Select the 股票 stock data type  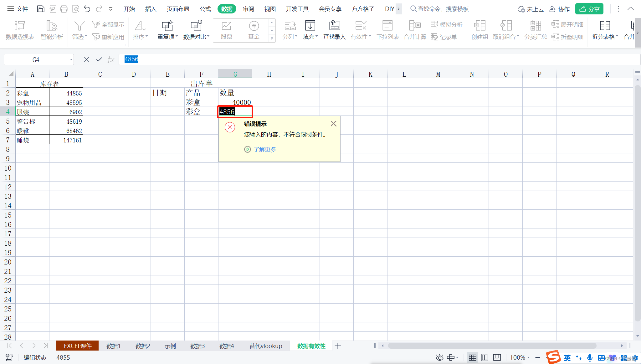pos(226,30)
